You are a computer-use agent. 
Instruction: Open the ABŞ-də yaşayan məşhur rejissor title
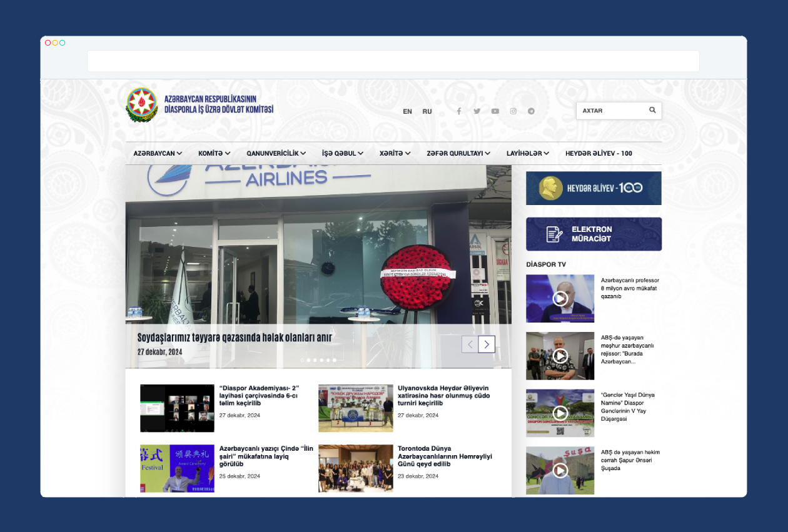[627, 349]
